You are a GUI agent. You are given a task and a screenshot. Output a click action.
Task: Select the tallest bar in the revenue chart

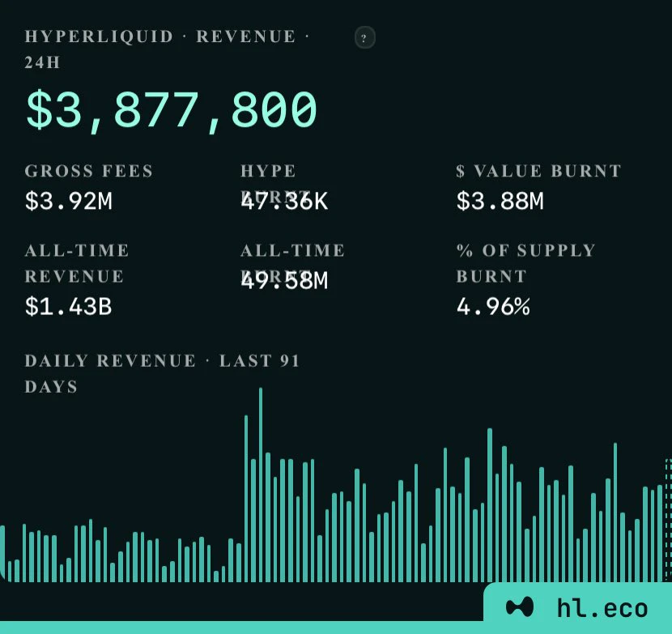tap(261, 485)
